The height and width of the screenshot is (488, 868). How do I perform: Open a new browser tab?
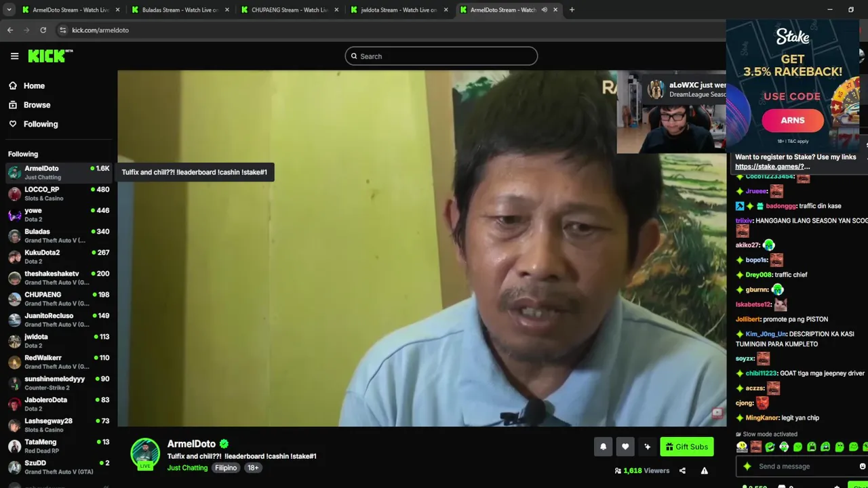[x=572, y=10]
